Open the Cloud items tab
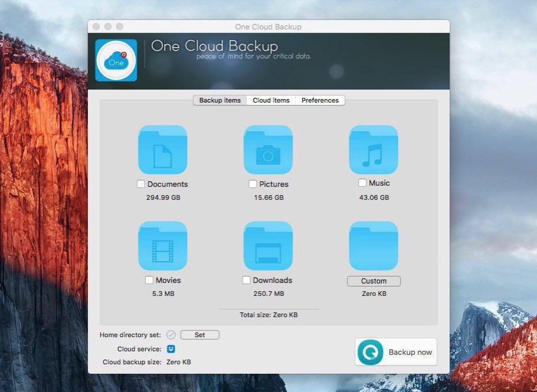The width and height of the screenshot is (537, 392). pos(271,100)
